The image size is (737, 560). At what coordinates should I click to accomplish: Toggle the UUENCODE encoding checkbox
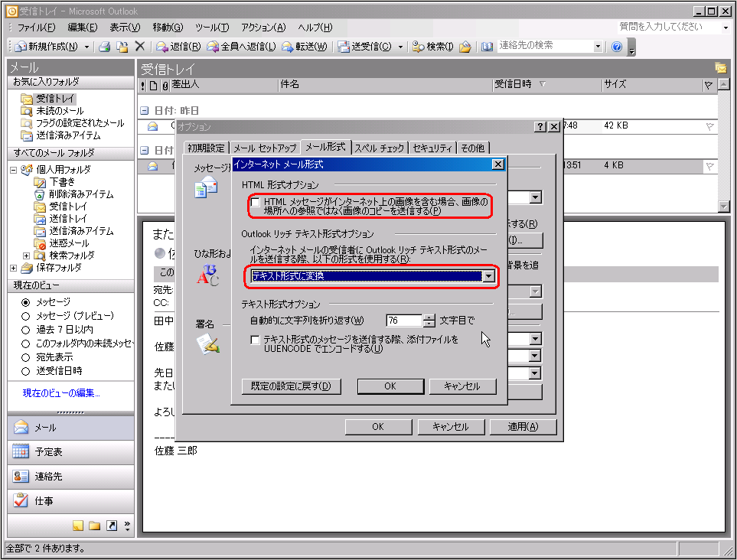tap(255, 340)
